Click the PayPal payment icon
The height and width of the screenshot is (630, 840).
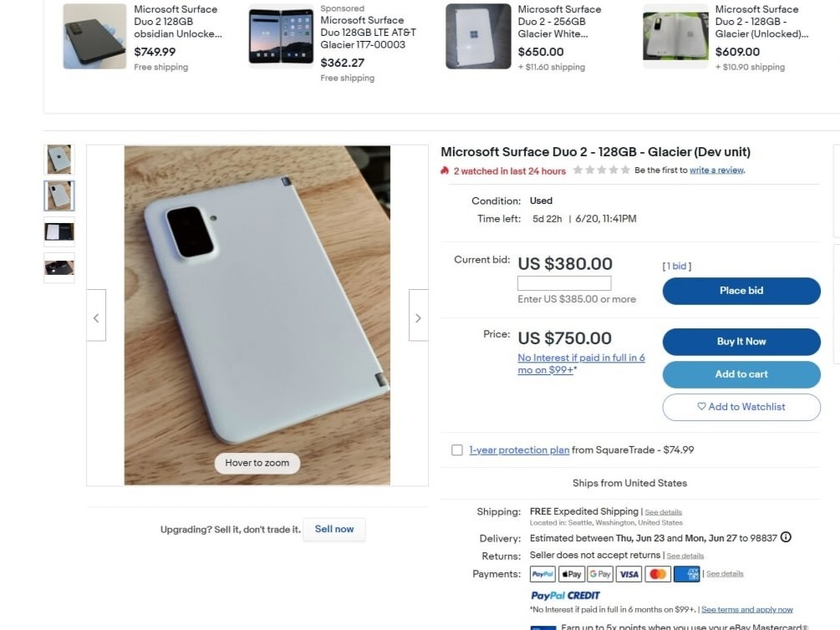pos(542,574)
